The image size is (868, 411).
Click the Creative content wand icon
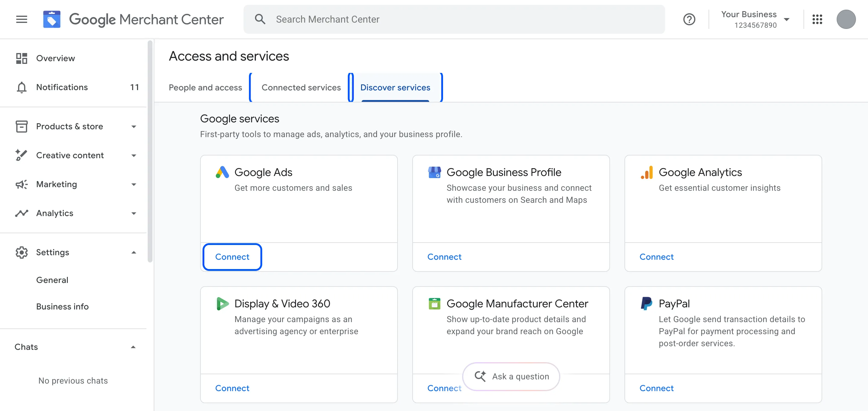coord(21,155)
